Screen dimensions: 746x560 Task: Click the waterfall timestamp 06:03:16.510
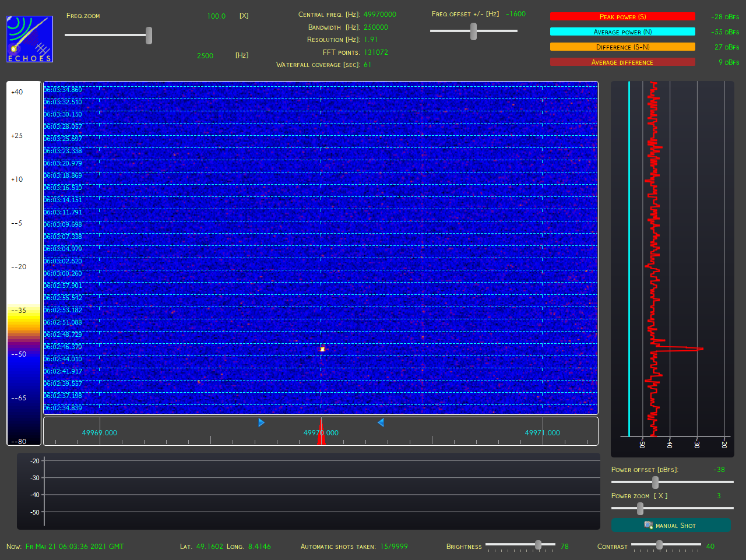tap(63, 188)
